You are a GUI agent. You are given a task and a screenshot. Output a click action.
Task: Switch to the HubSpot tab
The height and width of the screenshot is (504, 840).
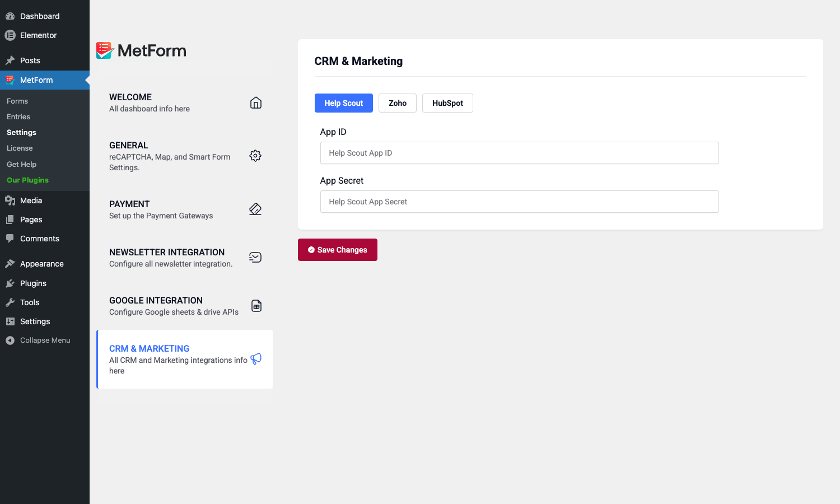tap(447, 103)
